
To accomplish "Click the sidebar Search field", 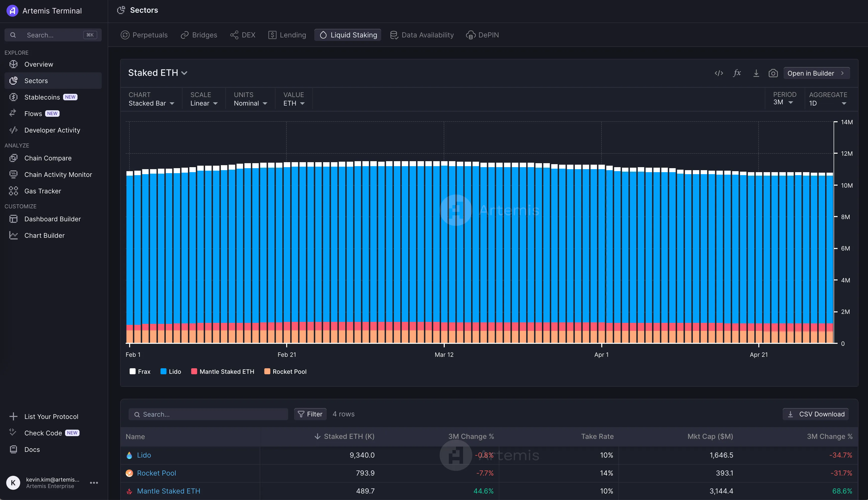I will (53, 35).
